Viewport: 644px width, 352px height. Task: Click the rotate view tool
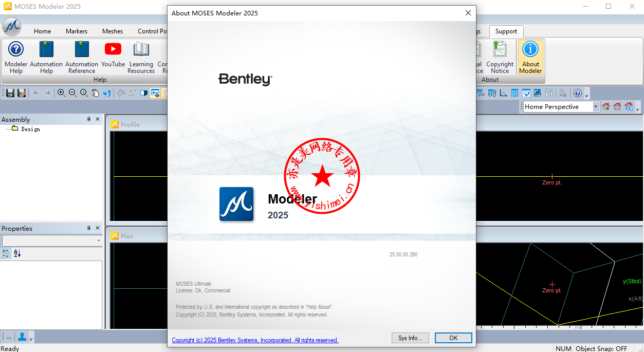coord(106,93)
